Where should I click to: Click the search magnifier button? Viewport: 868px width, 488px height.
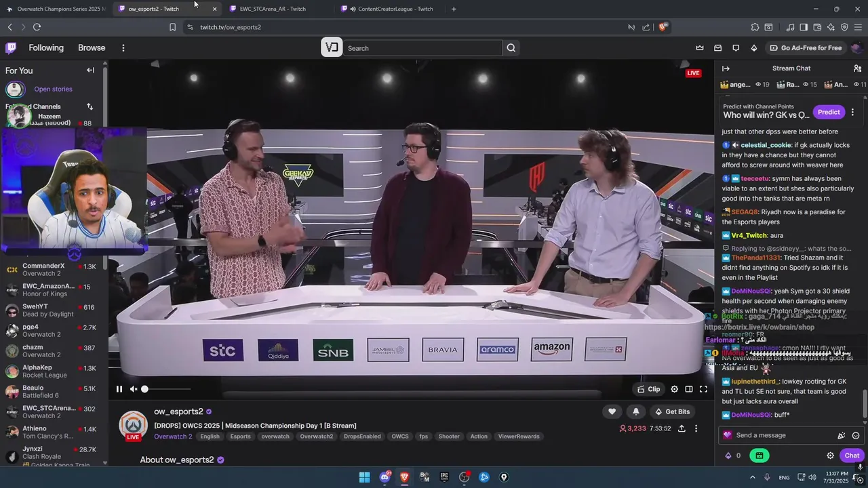[511, 48]
